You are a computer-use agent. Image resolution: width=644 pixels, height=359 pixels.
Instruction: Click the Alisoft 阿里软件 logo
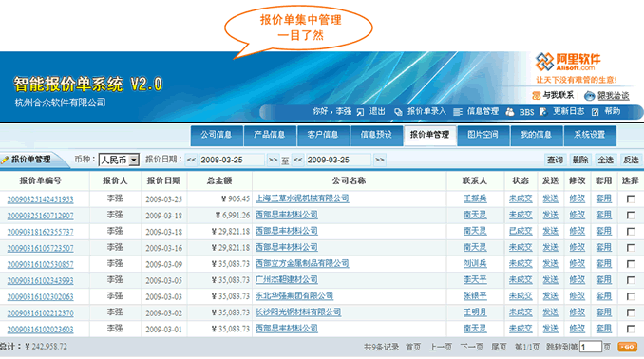coord(568,62)
